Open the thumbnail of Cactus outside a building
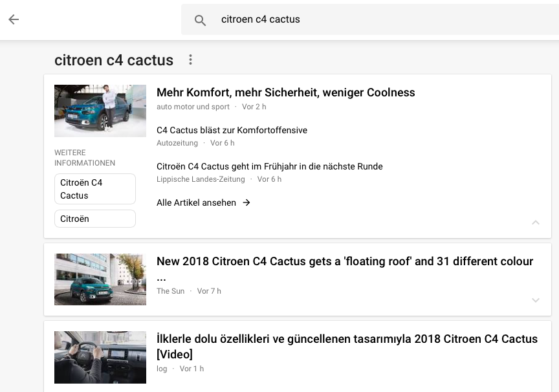Image resolution: width=559 pixels, height=392 pixels. click(100, 279)
